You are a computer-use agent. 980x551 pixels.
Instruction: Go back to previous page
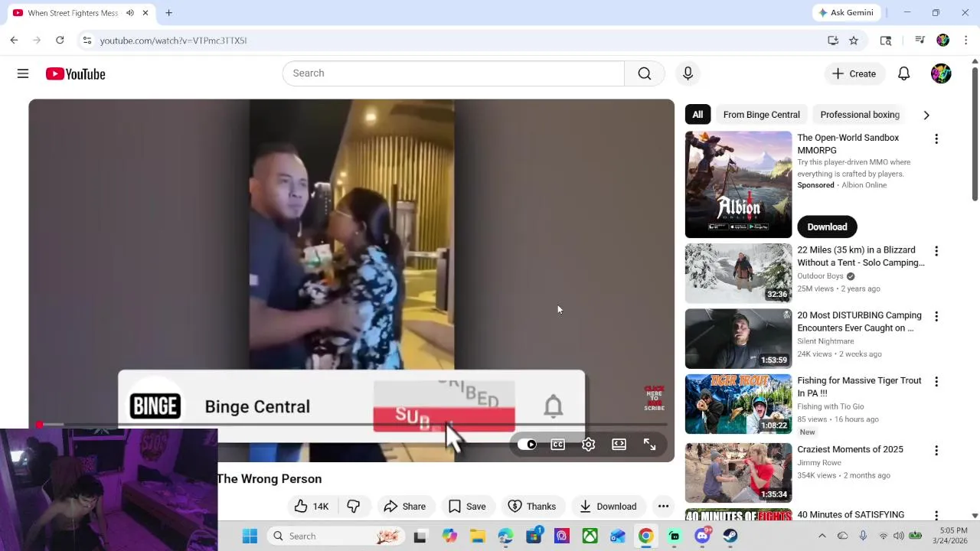(x=14, y=41)
